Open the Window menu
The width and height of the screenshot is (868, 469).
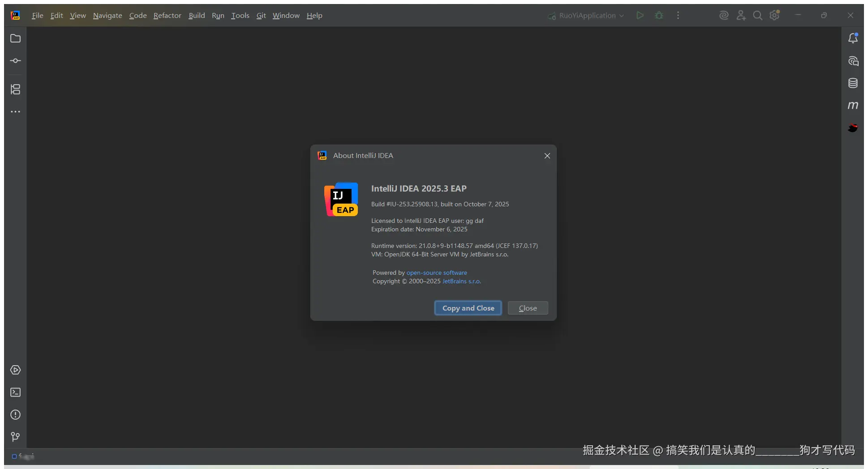(286, 16)
